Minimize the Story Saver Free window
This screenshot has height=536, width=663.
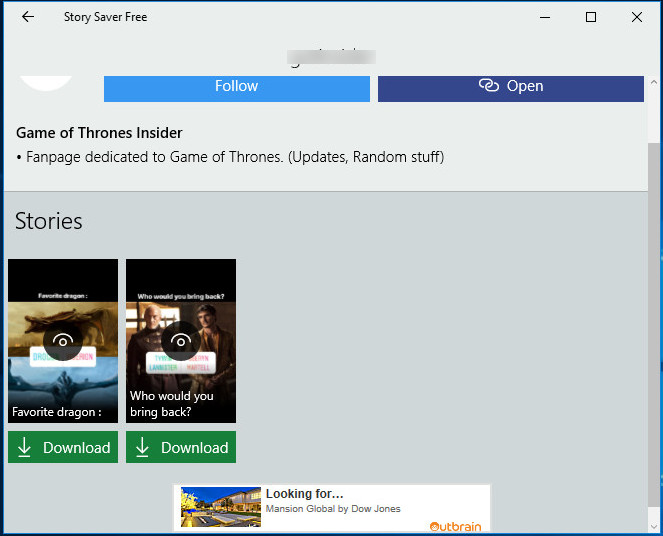(x=545, y=17)
